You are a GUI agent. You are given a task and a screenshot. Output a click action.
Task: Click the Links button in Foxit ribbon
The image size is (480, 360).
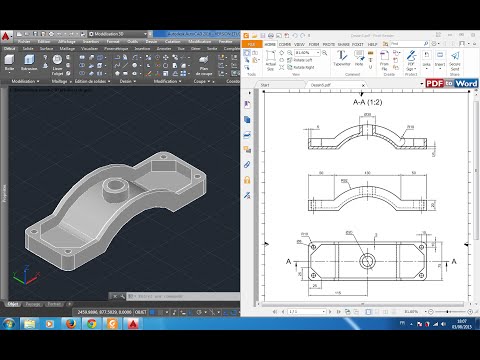click(x=426, y=60)
